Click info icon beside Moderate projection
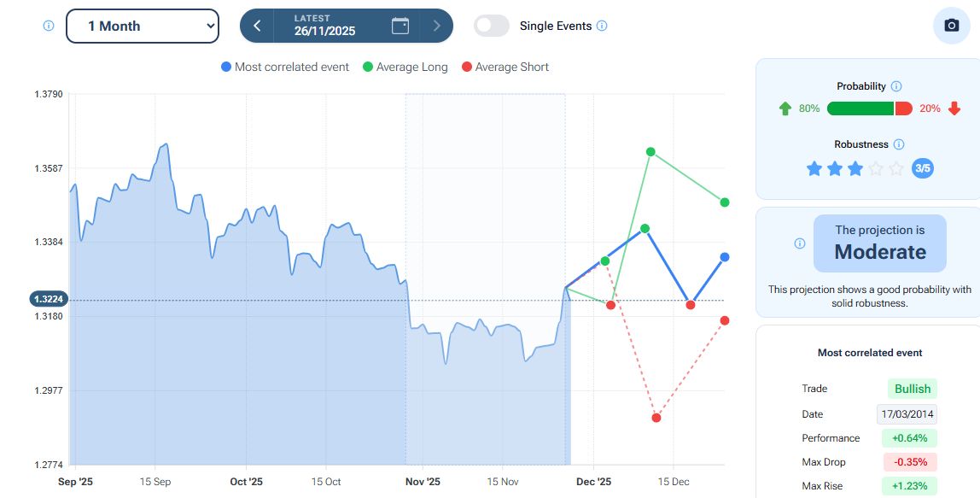Viewport: 980px width, 498px height. point(800,243)
